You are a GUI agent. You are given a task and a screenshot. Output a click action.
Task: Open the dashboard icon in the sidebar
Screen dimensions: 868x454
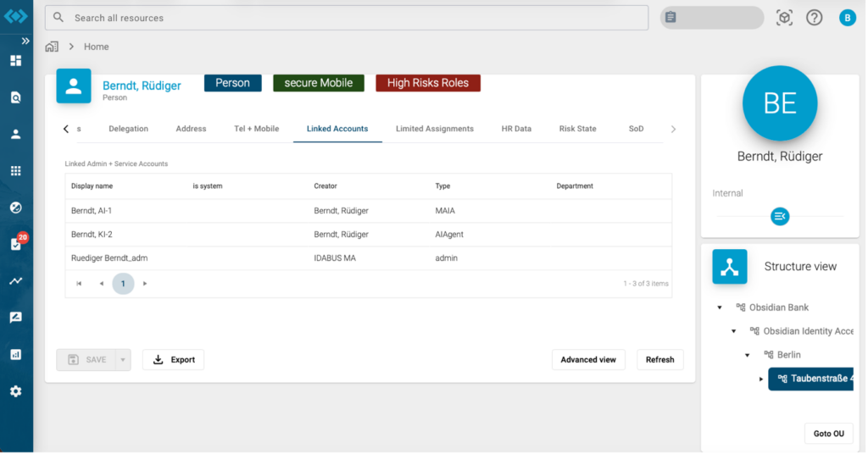[x=15, y=60]
